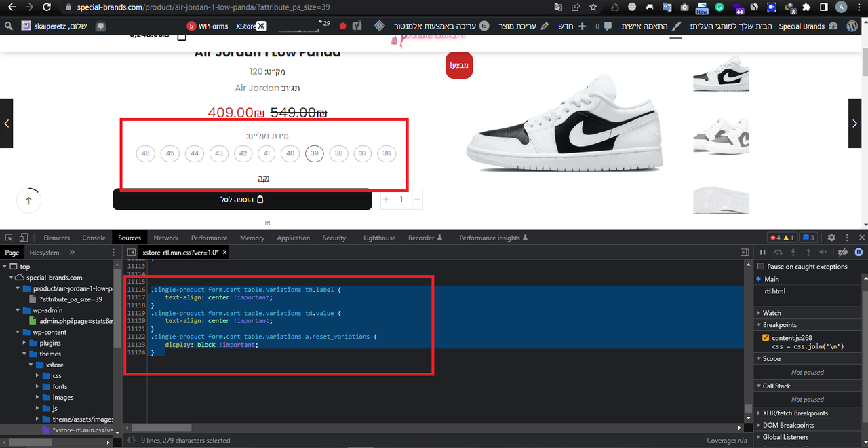Click rtl.html thread entry
The image size is (868, 448).
click(x=776, y=291)
